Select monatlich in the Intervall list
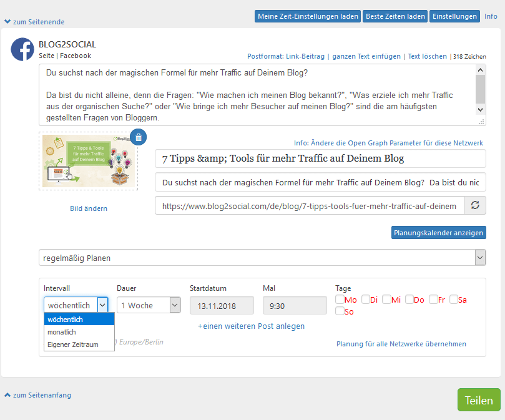This screenshot has height=420, width=505. click(79, 332)
